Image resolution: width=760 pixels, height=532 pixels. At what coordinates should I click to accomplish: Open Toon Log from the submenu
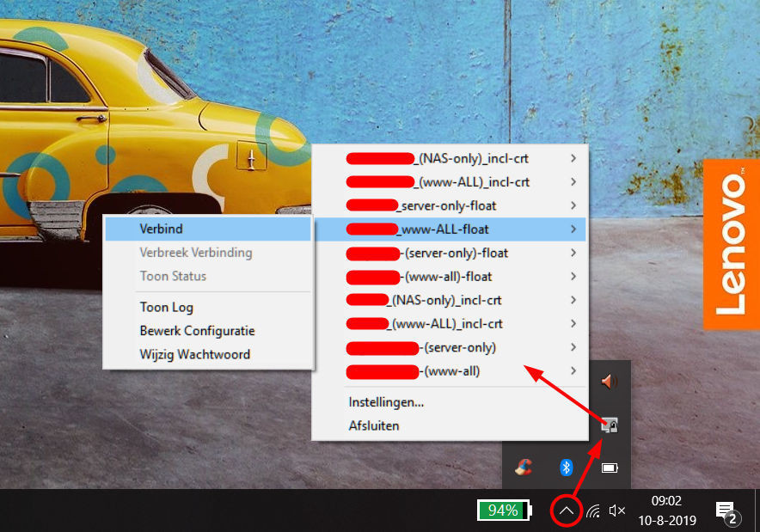[x=208, y=307]
